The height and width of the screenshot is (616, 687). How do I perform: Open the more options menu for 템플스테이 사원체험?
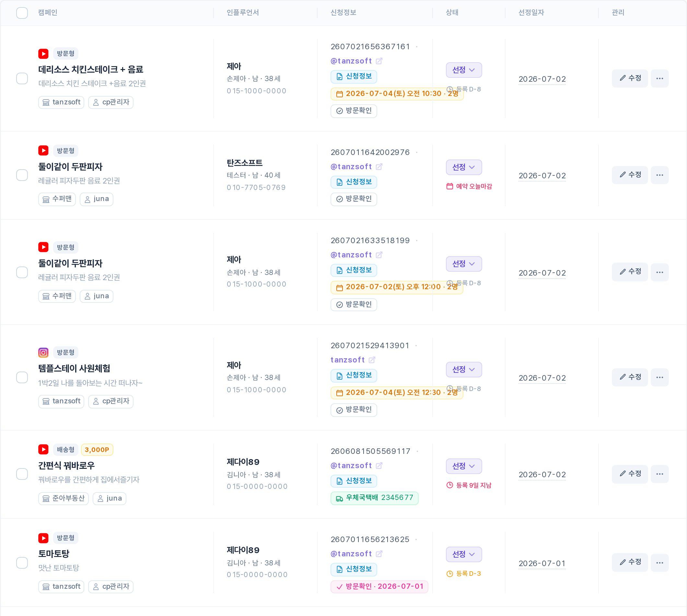coord(659,377)
